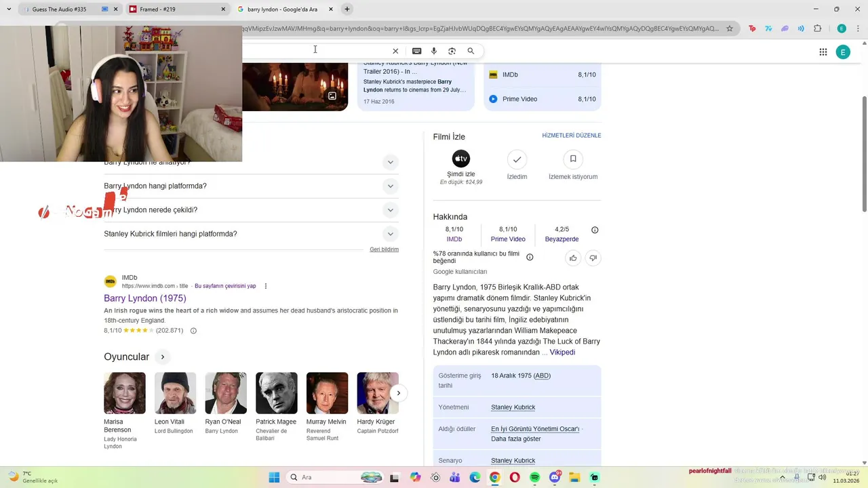Image resolution: width=868 pixels, height=488 pixels.
Task: Select the 'barry lyndon' Google tab
Action: pyautogui.click(x=286, y=9)
